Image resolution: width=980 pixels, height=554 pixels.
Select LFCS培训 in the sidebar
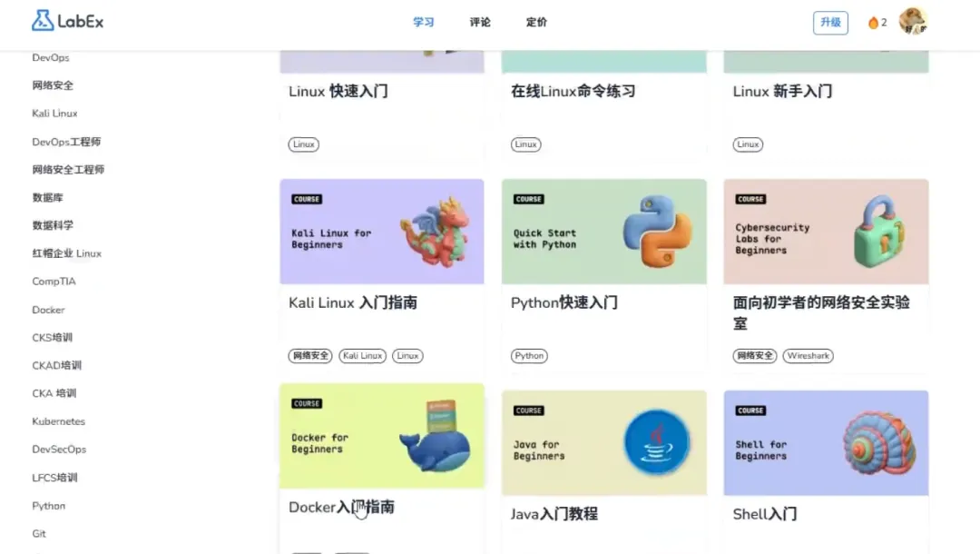55,478
